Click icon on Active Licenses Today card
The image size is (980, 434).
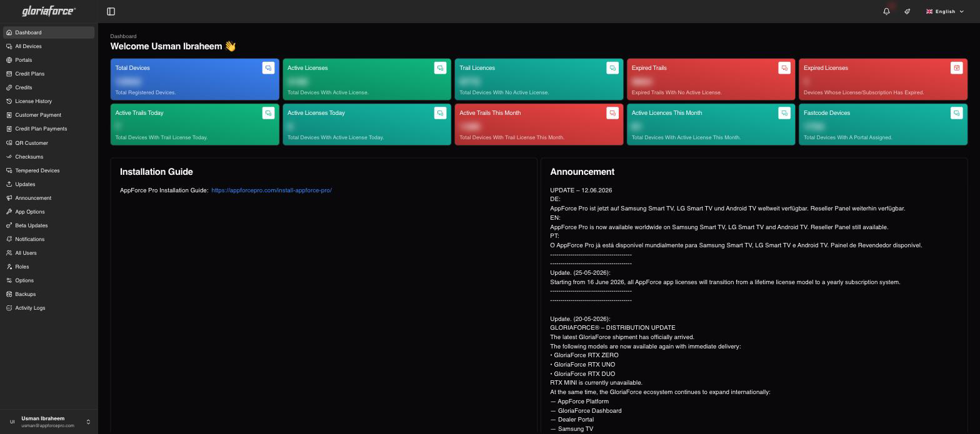[x=440, y=113]
